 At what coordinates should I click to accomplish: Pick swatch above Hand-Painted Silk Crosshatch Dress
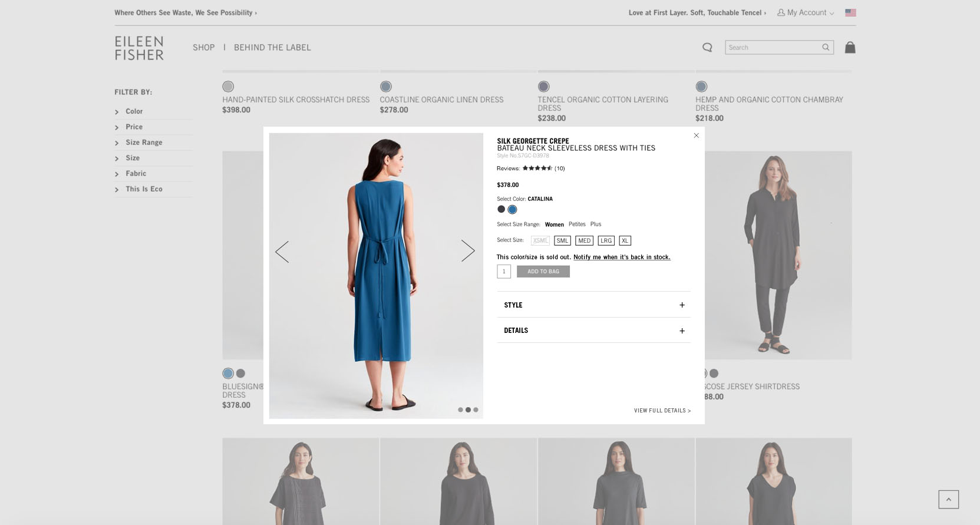point(228,87)
